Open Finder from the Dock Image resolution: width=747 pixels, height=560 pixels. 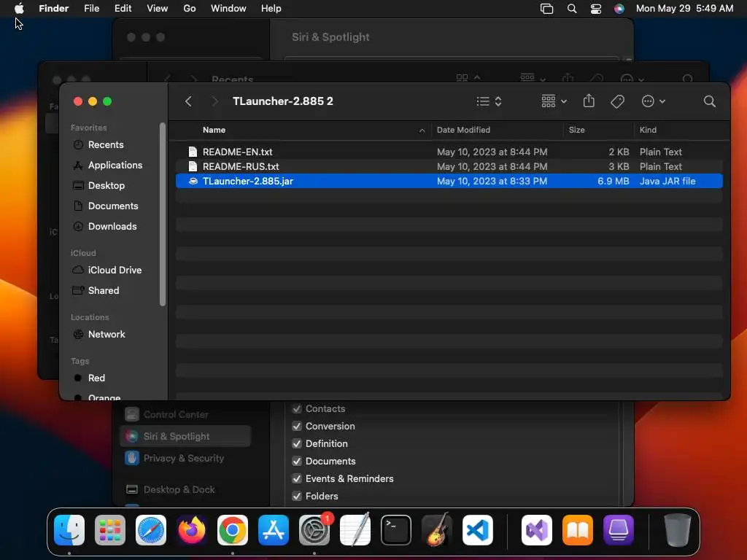(x=69, y=530)
